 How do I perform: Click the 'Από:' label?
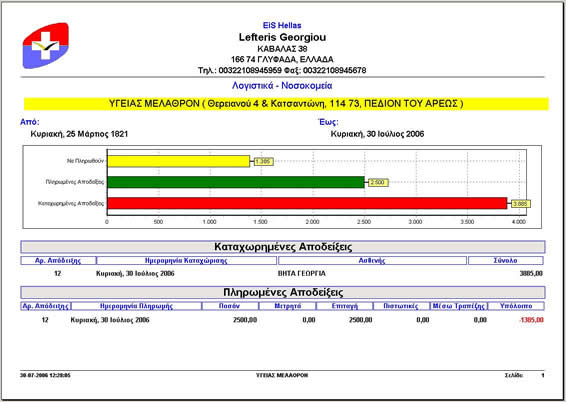click(x=30, y=122)
